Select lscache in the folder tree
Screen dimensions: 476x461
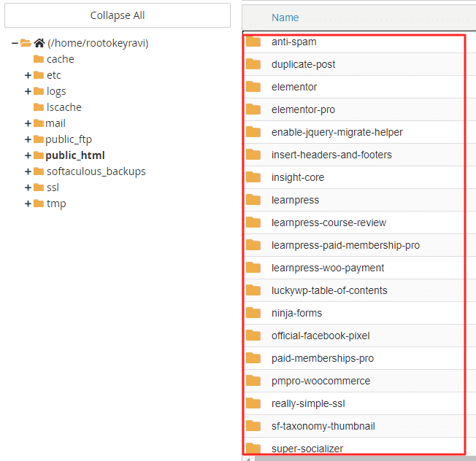click(x=64, y=107)
